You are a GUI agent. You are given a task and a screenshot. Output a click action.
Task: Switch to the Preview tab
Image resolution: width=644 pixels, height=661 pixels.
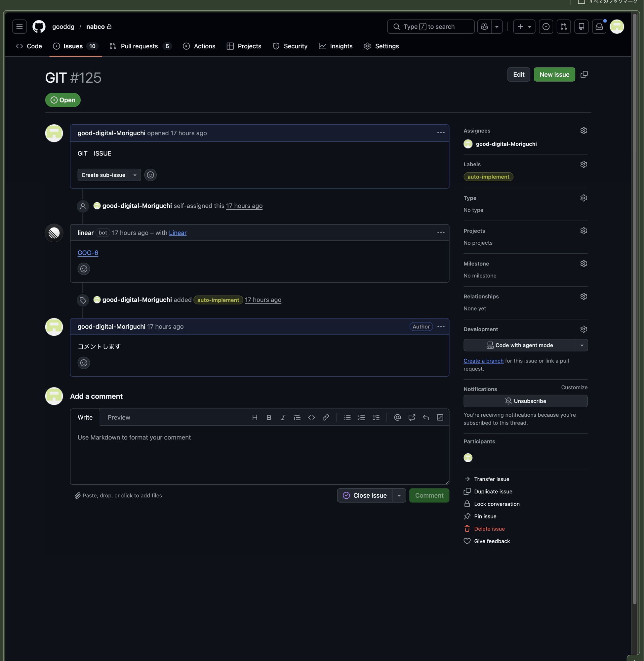click(119, 417)
